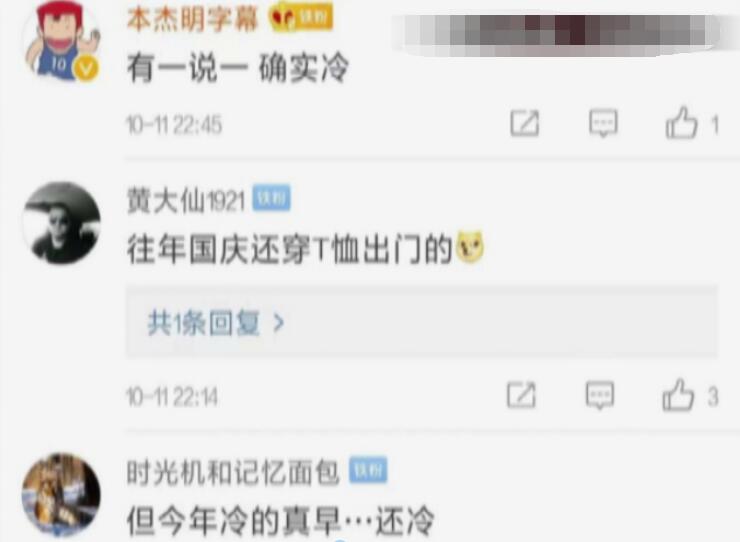740x542 pixels.
Task: Repost the 本杰明字幕 comment via share icon
Action: [524, 124]
